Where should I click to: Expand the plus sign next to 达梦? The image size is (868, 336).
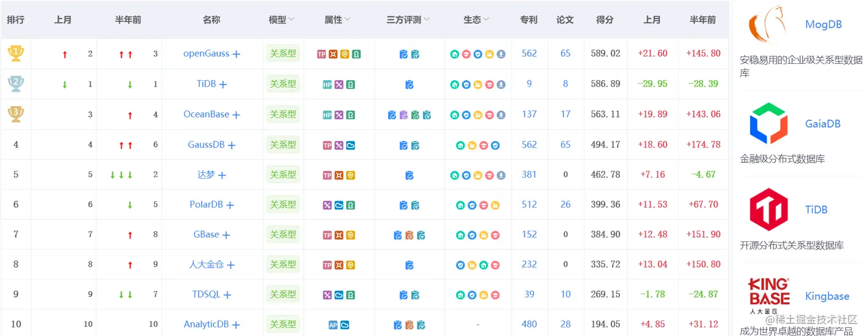(x=222, y=175)
